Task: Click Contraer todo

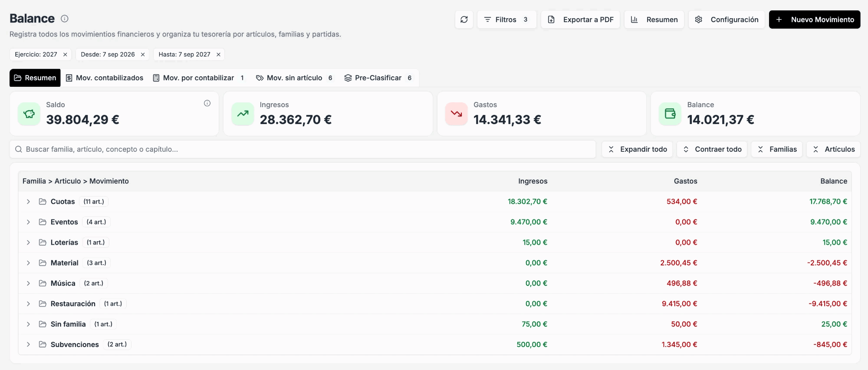Action: point(712,149)
